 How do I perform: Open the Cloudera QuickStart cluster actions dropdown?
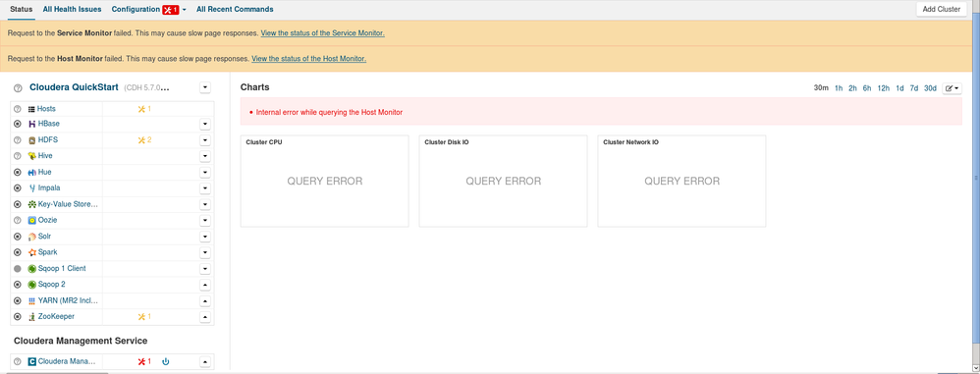[x=205, y=88]
